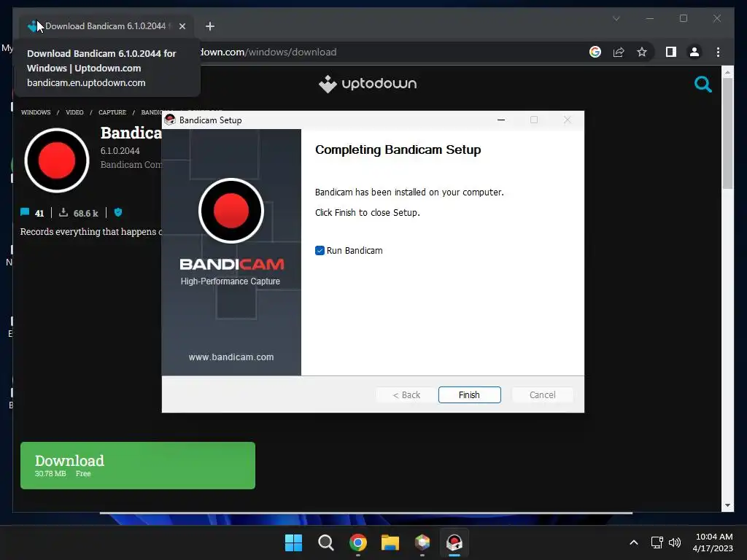Uncheck the Run Bandicam checkbox
Screen dimensions: 747x560
320,251
